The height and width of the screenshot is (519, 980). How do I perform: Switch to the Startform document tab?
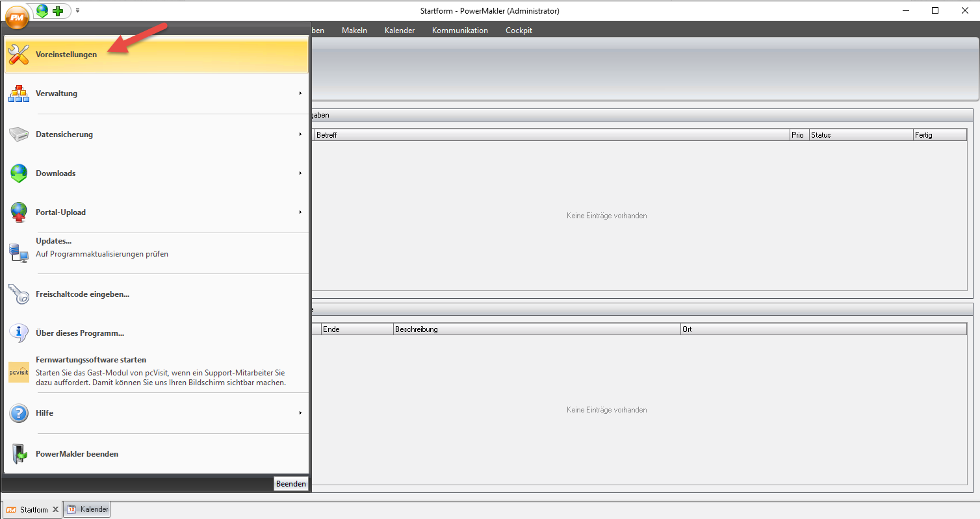point(32,510)
